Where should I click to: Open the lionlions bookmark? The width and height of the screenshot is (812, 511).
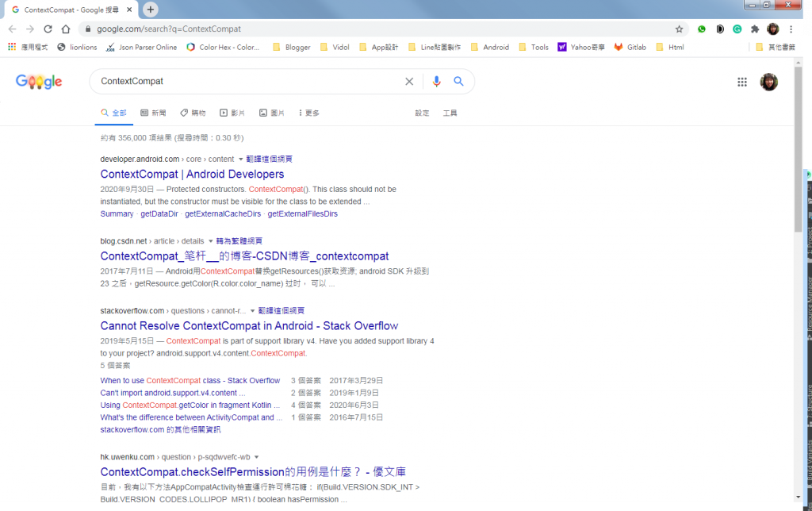(x=77, y=47)
